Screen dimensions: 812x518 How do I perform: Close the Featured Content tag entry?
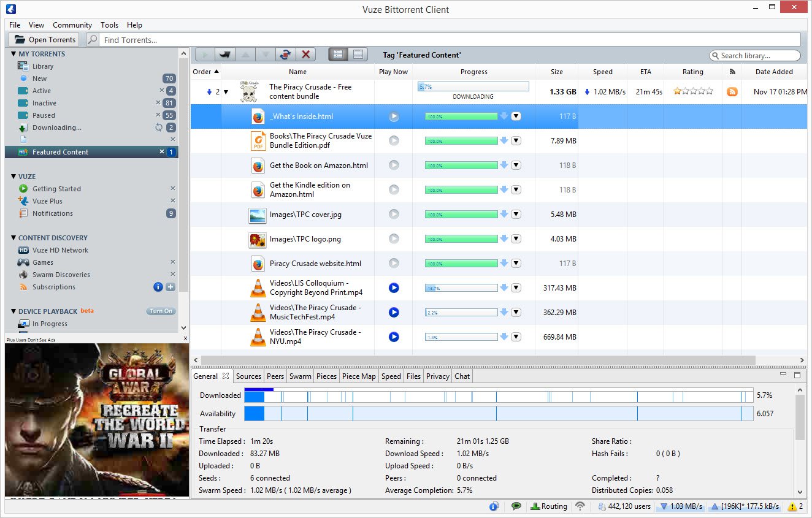pos(162,151)
